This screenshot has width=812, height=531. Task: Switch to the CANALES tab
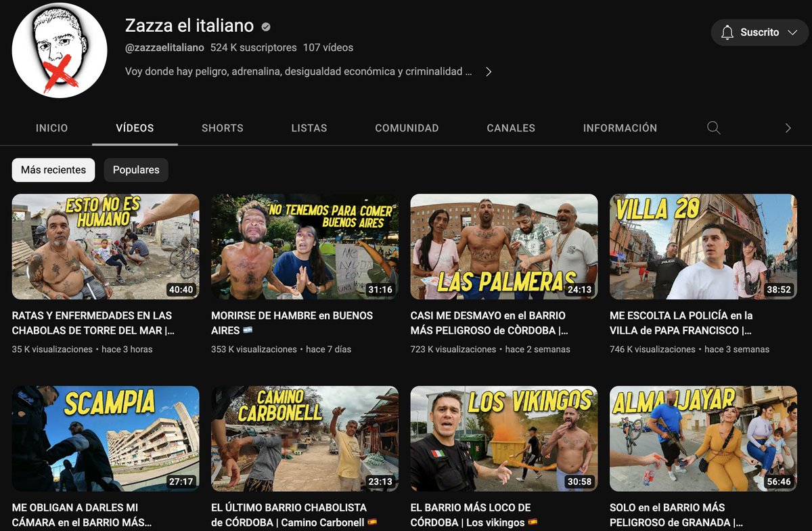pyautogui.click(x=511, y=128)
